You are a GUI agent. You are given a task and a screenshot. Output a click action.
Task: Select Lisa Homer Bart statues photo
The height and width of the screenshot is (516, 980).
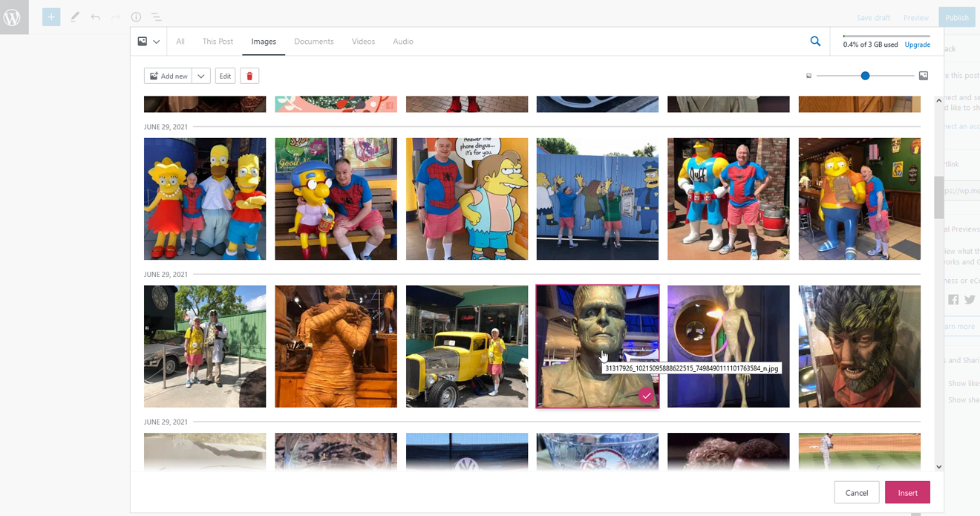(205, 199)
